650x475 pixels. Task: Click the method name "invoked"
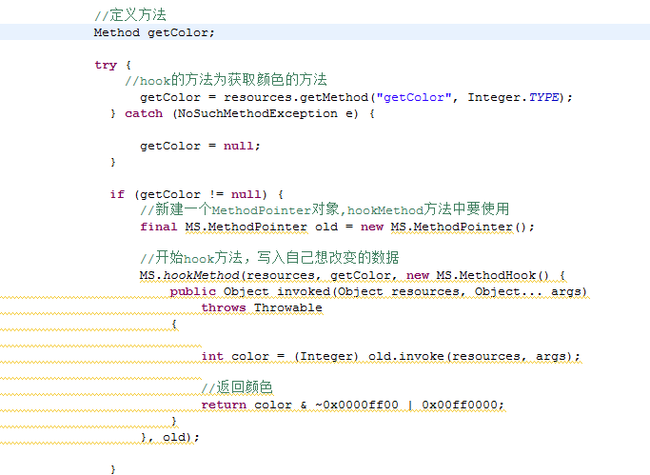tap(303, 291)
